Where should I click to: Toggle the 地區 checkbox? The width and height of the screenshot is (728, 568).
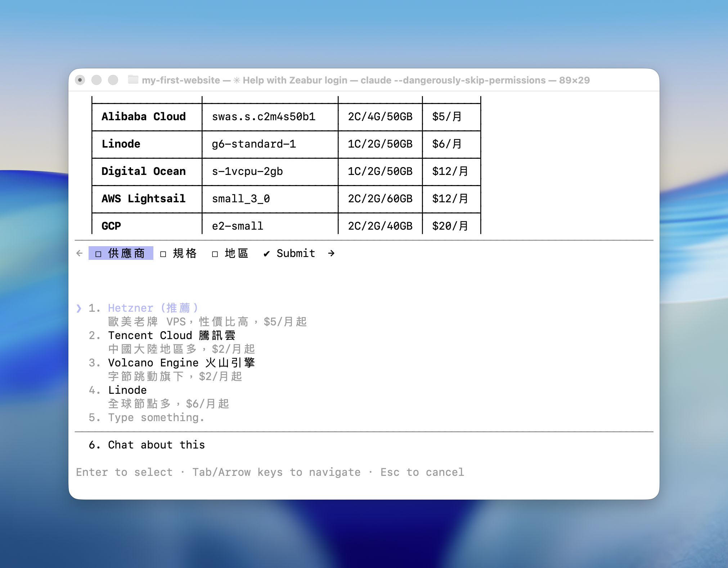[x=215, y=254]
